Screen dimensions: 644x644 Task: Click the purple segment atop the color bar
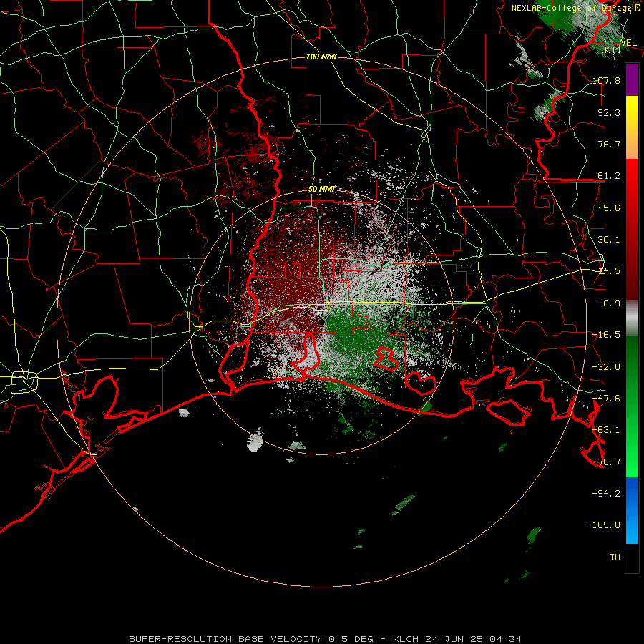[632, 79]
